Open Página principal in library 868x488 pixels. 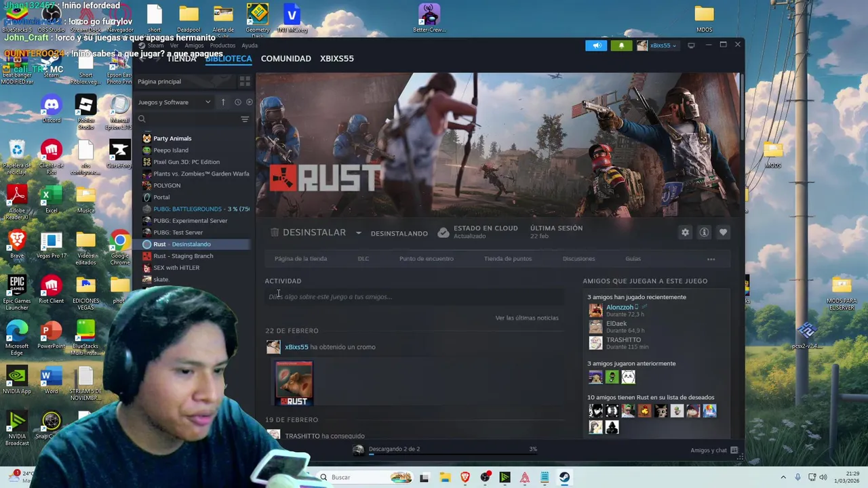(159, 81)
